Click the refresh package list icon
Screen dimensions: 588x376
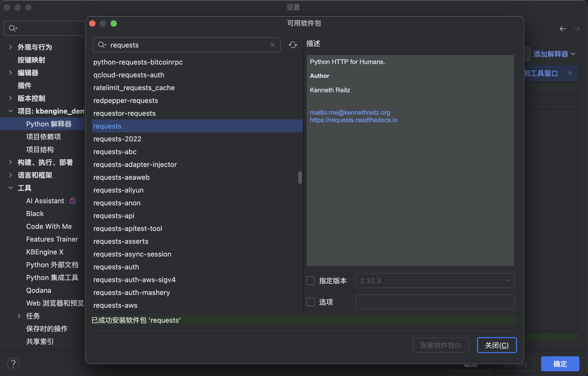click(293, 45)
